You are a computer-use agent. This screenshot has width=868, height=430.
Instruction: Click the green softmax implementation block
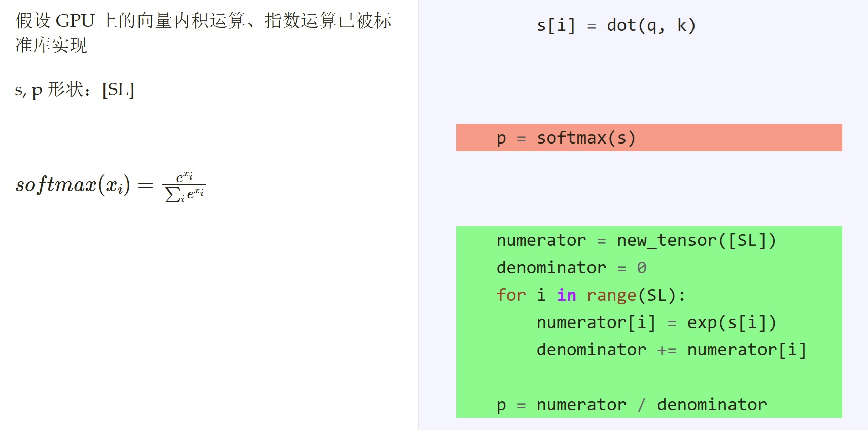click(x=649, y=322)
